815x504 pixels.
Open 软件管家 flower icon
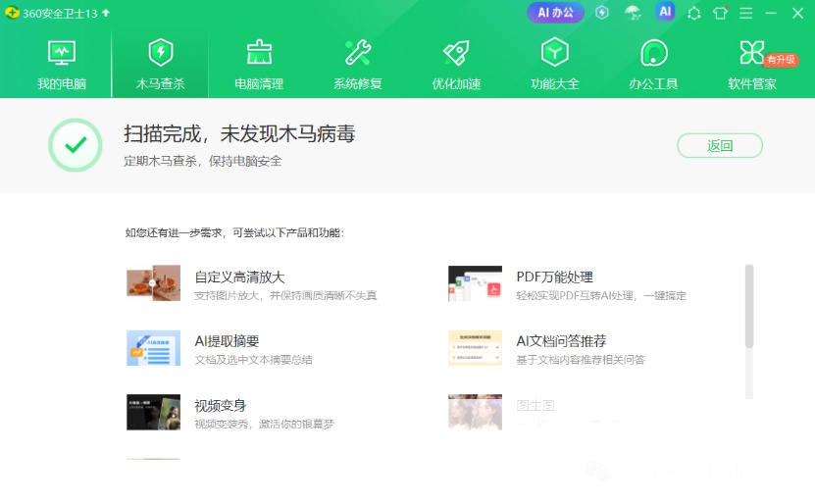(751, 53)
